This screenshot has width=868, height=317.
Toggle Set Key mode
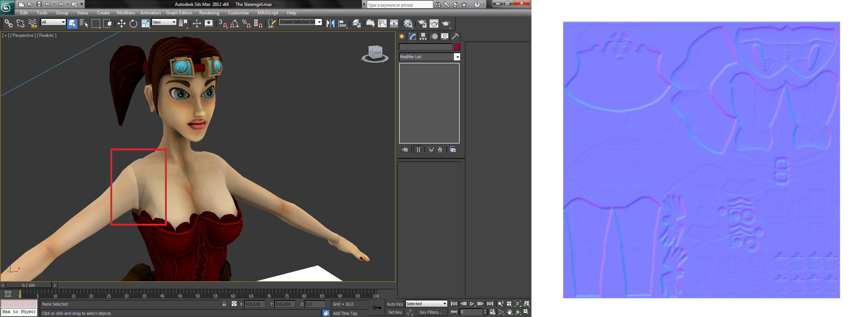(x=395, y=312)
